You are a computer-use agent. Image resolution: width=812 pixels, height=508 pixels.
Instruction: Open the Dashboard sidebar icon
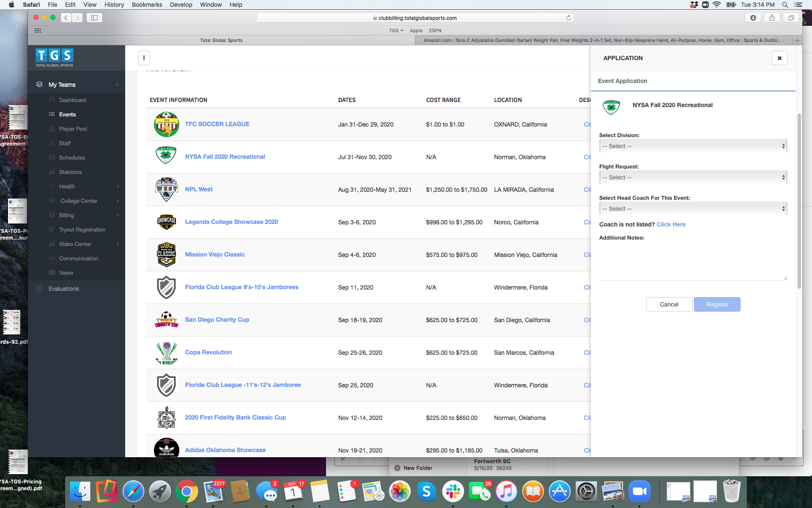click(x=52, y=100)
